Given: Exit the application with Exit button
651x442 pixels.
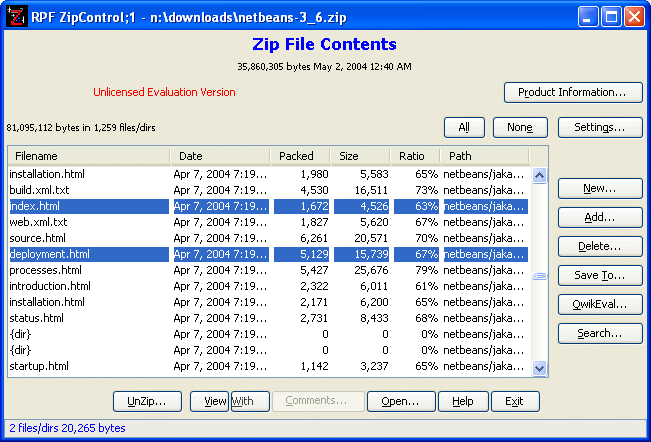Looking at the screenshot, I should (515, 401).
